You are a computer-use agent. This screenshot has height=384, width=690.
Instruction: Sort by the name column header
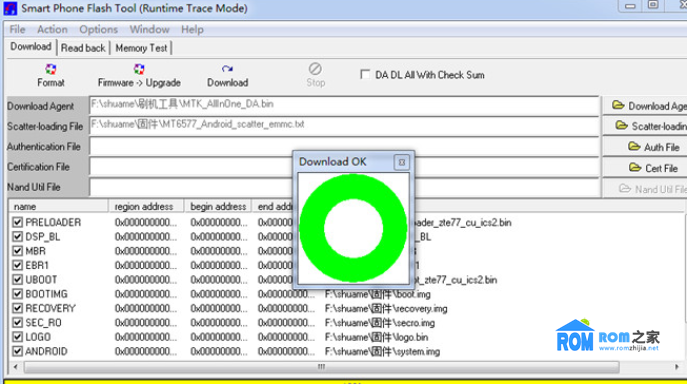[58, 206]
